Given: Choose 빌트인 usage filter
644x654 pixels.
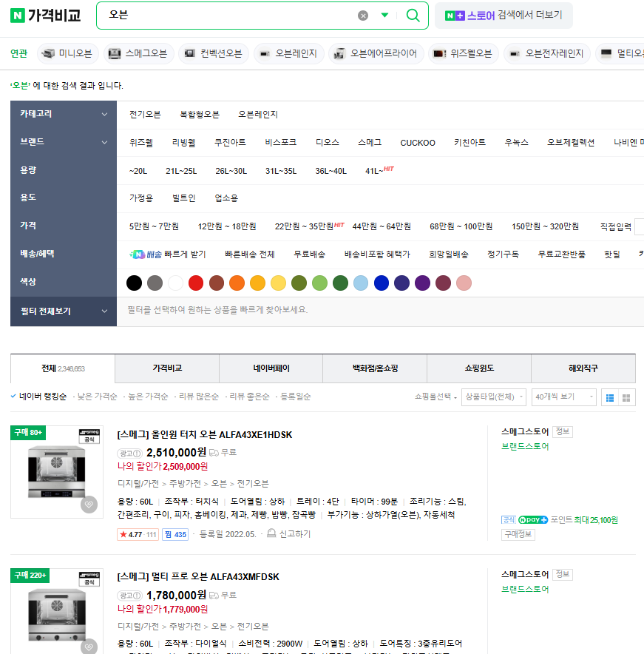Looking at the screenshot, I should coord(184,198).
